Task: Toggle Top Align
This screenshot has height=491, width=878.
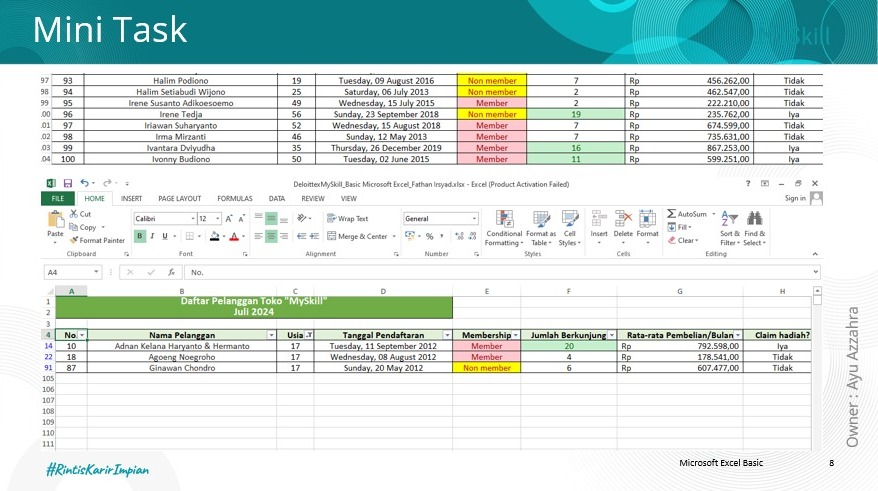Action: click(x=258, y=218)
